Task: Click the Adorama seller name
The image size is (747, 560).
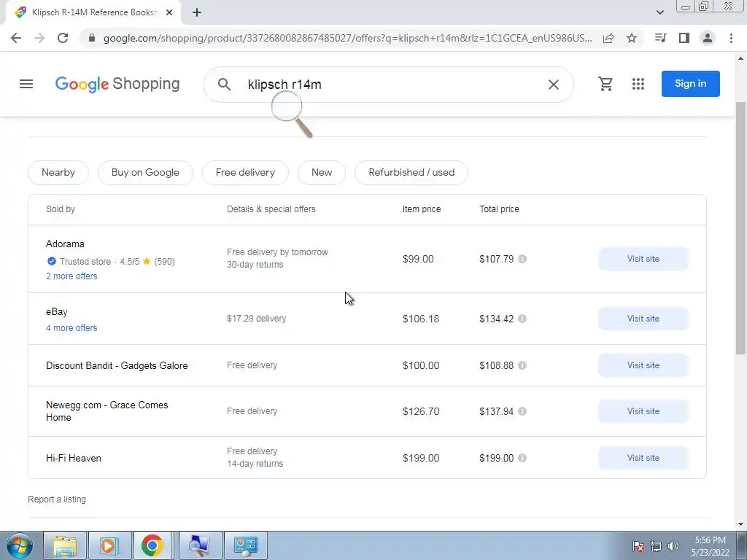Action: coord(65,244)
